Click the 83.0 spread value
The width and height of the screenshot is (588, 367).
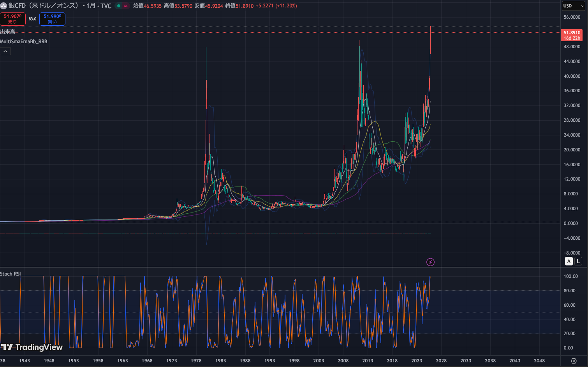(32, 19)
